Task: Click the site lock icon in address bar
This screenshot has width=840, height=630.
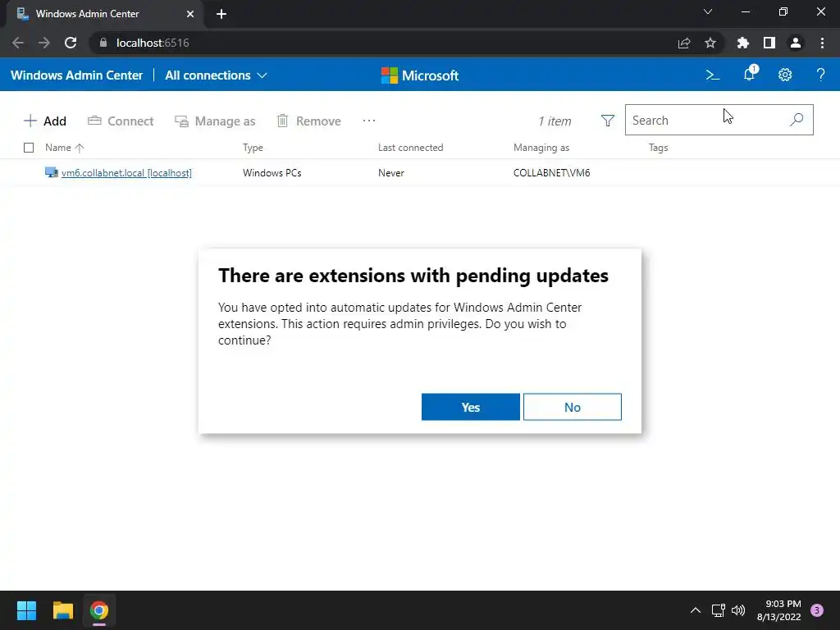Action: click(x=103, y=43)
